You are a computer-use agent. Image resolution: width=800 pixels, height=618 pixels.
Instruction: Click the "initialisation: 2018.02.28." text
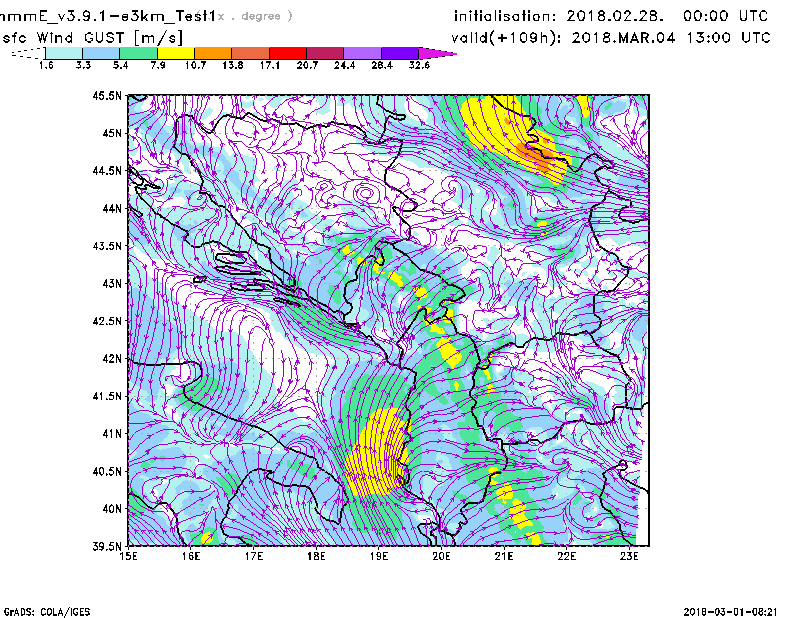pos(559,16)
